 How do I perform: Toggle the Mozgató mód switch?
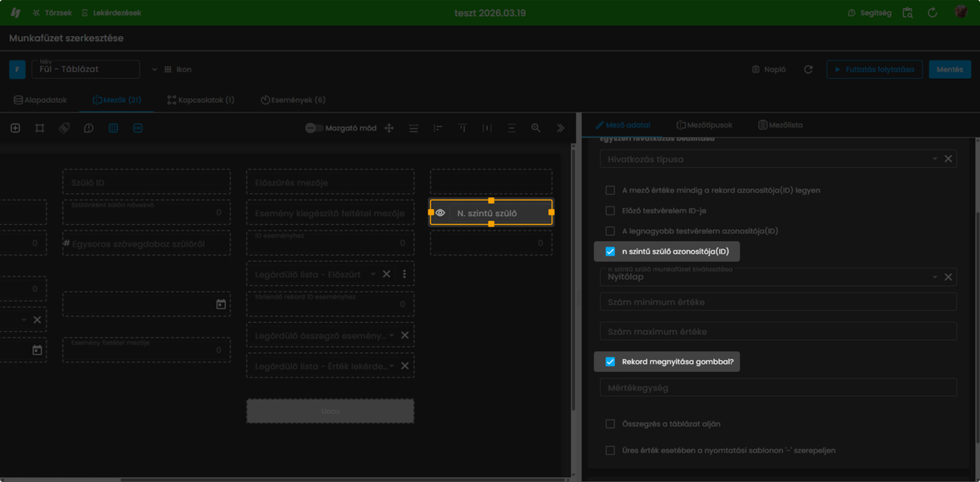(x=314, y=128)
